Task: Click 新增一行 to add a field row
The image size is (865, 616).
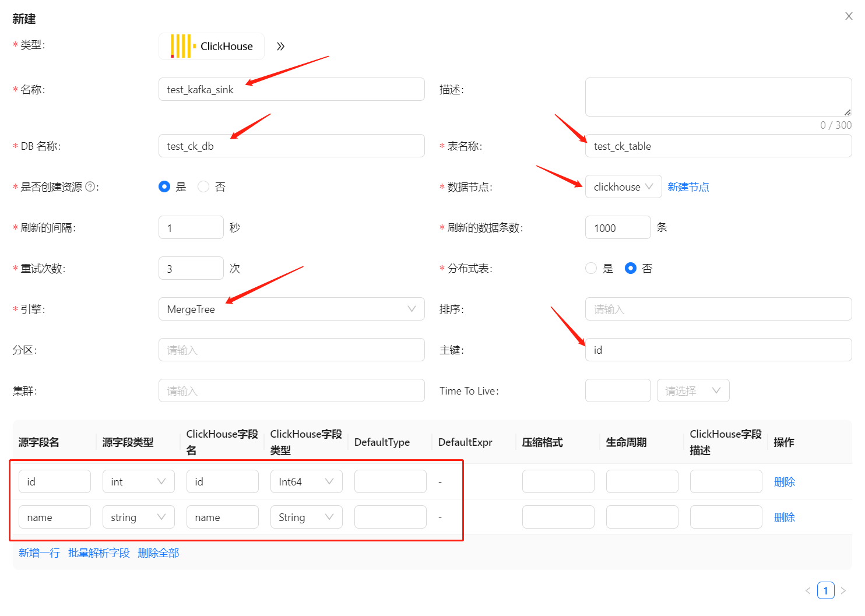Action: pyautogui.click(x=39, y=552)
